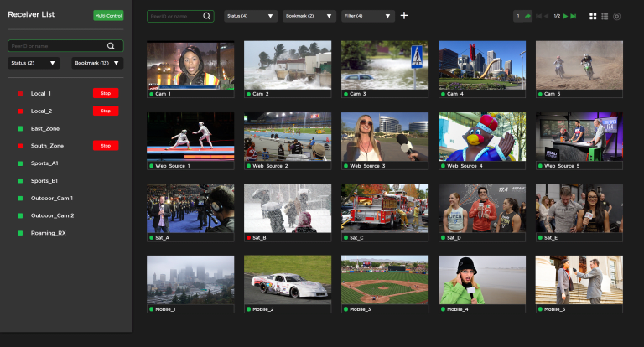
Task: Open the Bookmark (13) receiver dropdown
Action: [x=97, y=63]
